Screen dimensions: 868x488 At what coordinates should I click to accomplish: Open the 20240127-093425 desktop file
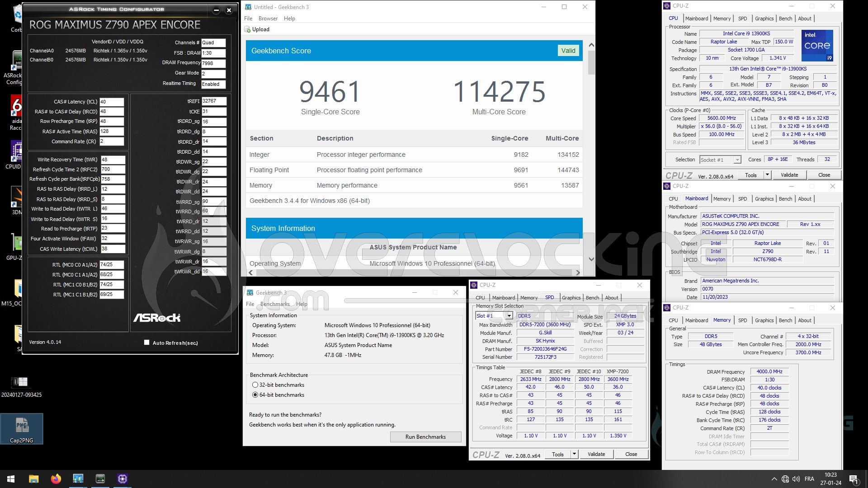tap(21, 387)
